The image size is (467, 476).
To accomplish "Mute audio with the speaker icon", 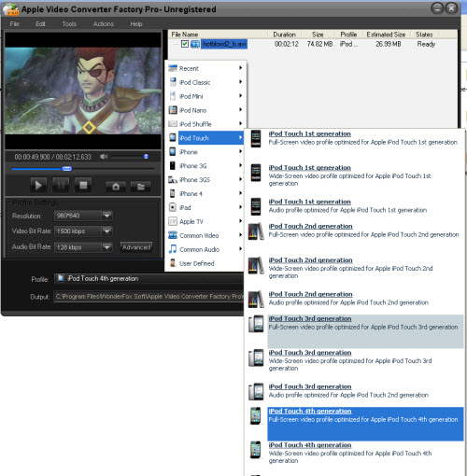I will tap(104, 157).
